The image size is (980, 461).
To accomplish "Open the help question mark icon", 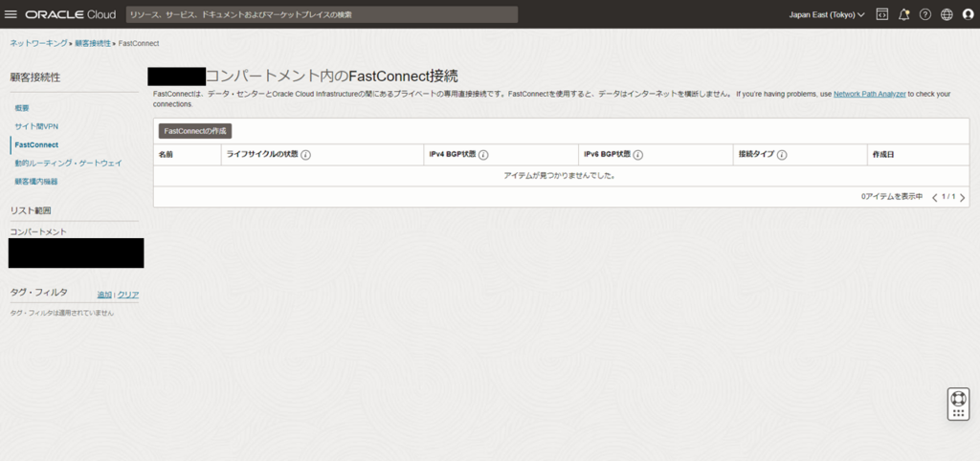I will coord(925,14).
